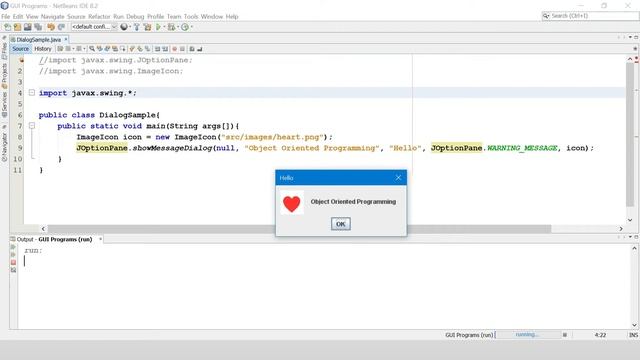Open the dropdown arrow beside the Debug icon

click(x=178, y=27)
